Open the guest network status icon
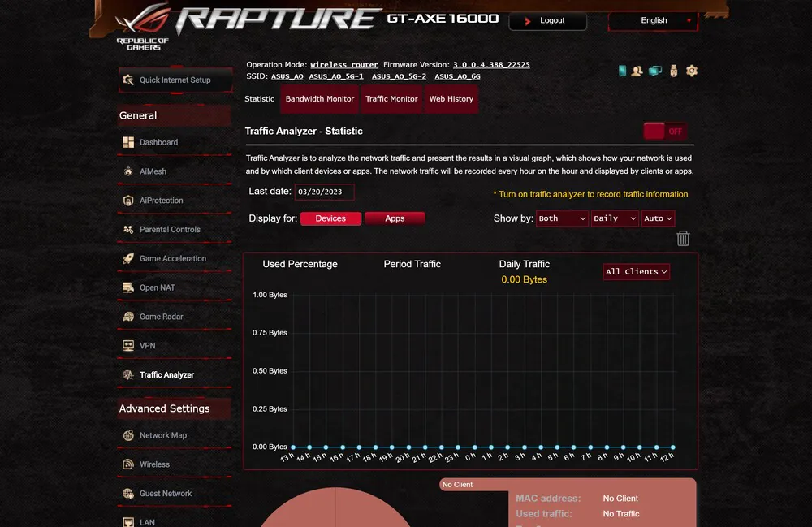The image size is (812, 527). (x=637, y=71)
